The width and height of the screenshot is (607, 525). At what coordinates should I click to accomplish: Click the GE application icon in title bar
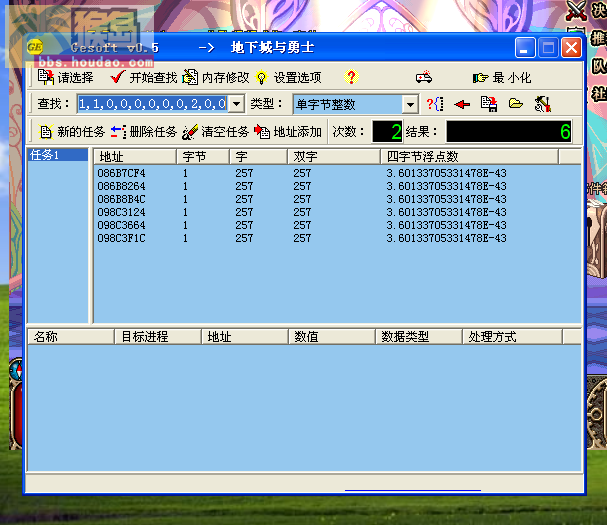coord(35,48)
